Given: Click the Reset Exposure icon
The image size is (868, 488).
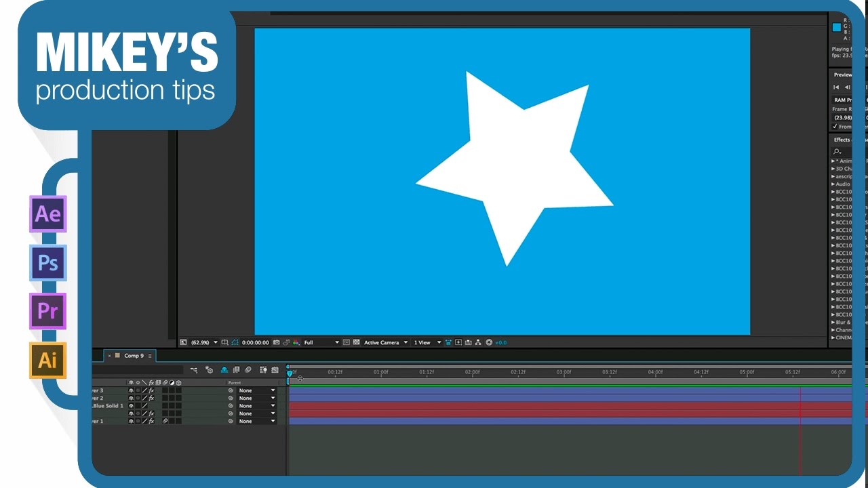Looking at the screenshot, I should click(488, 342).
